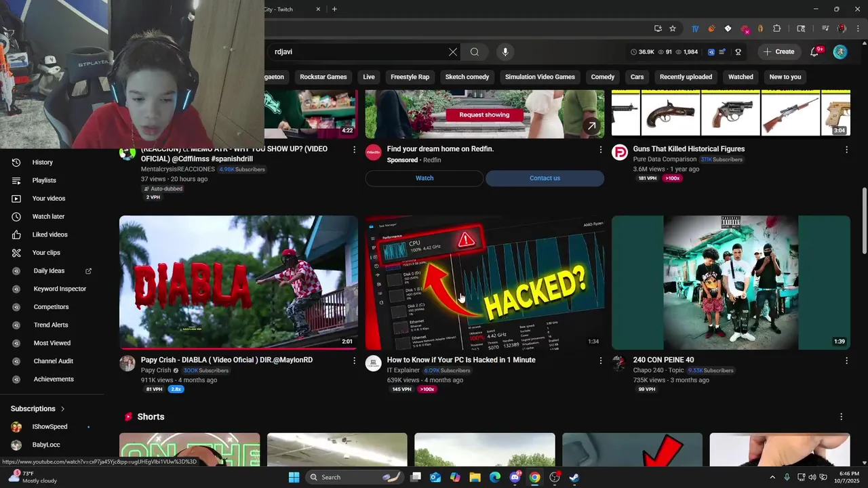Open the new tab plus button
868x488 pixels.
click(x=334, y=9)
